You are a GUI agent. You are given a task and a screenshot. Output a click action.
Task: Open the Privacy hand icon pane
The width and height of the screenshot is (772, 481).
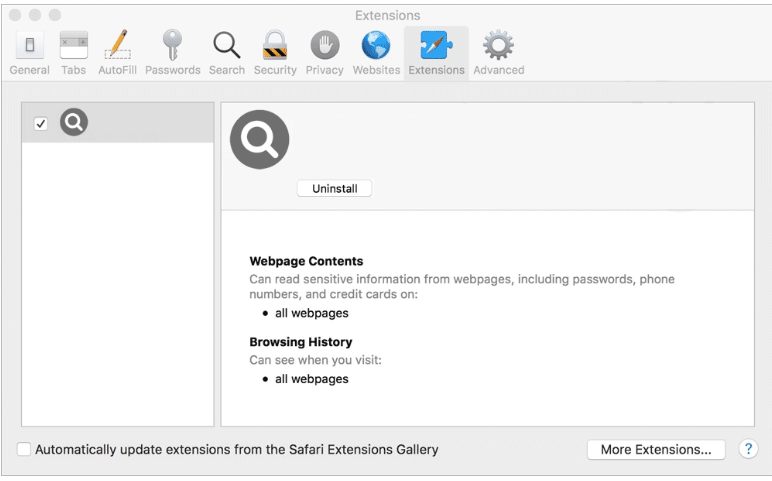(x=324, y=52)
